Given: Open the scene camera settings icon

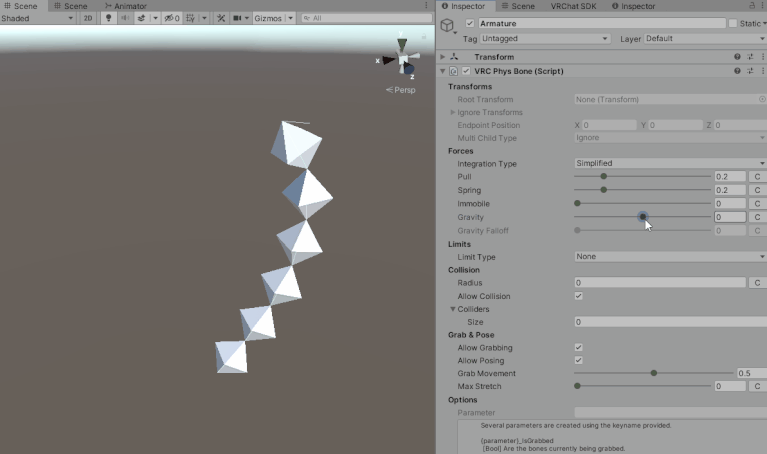Looking at the screenshot, I should pos(239,18).
